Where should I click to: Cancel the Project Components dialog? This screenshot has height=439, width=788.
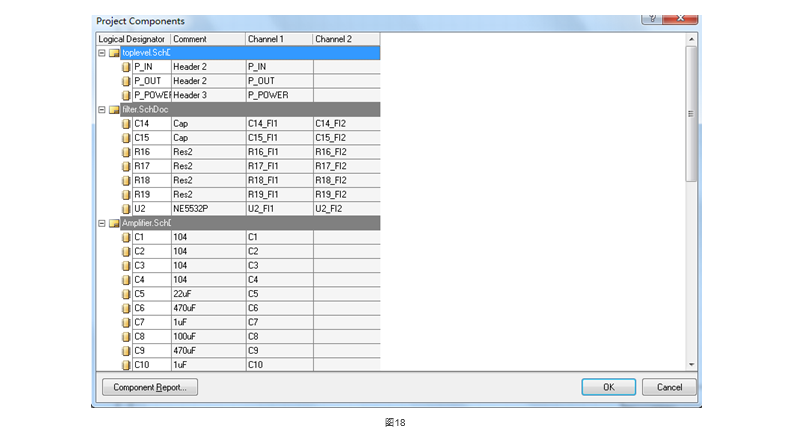[668, 387]
